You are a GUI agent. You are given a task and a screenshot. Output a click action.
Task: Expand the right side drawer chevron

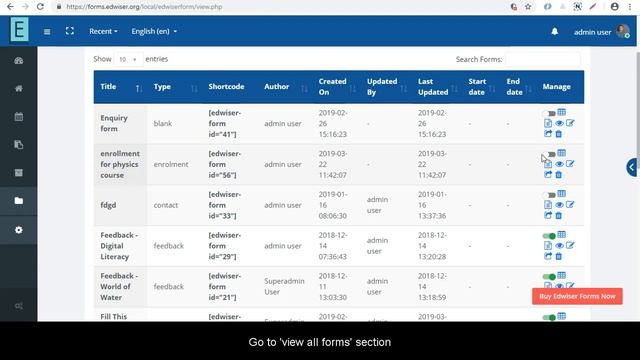pos(632,167)
